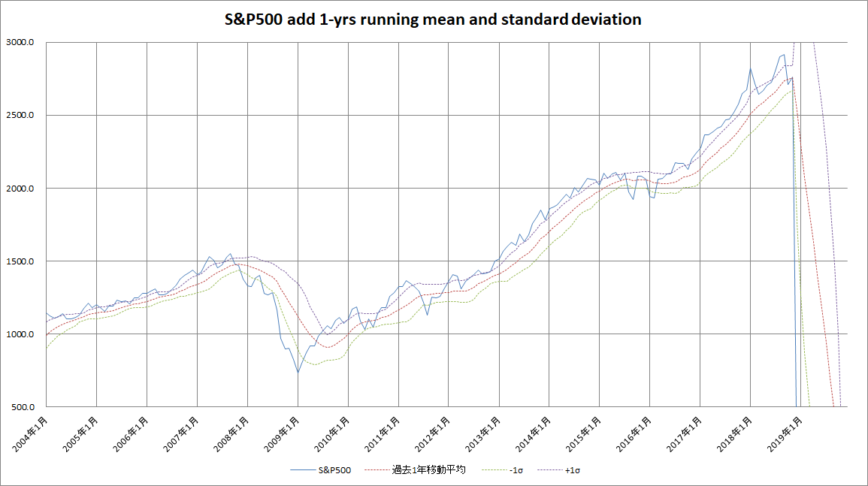Click the 2018年1月 x-axis label

click(735, 434)
